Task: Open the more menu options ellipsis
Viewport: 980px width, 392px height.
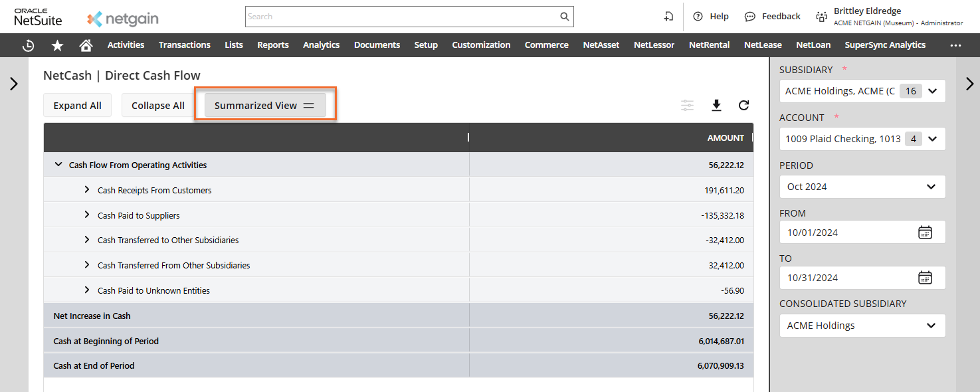Action: click(955, 45)
